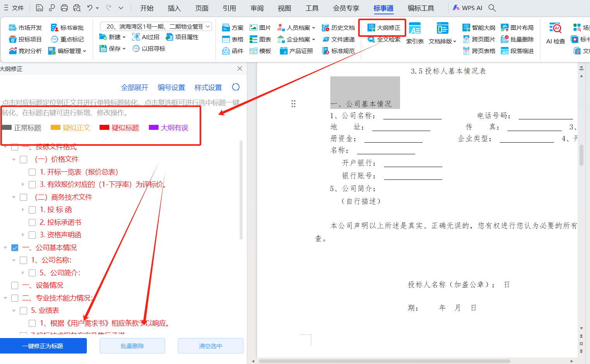This screenshot has width=590, height=364.
Task: Click the 全部展开 expand all link
Action: [135, 88]
